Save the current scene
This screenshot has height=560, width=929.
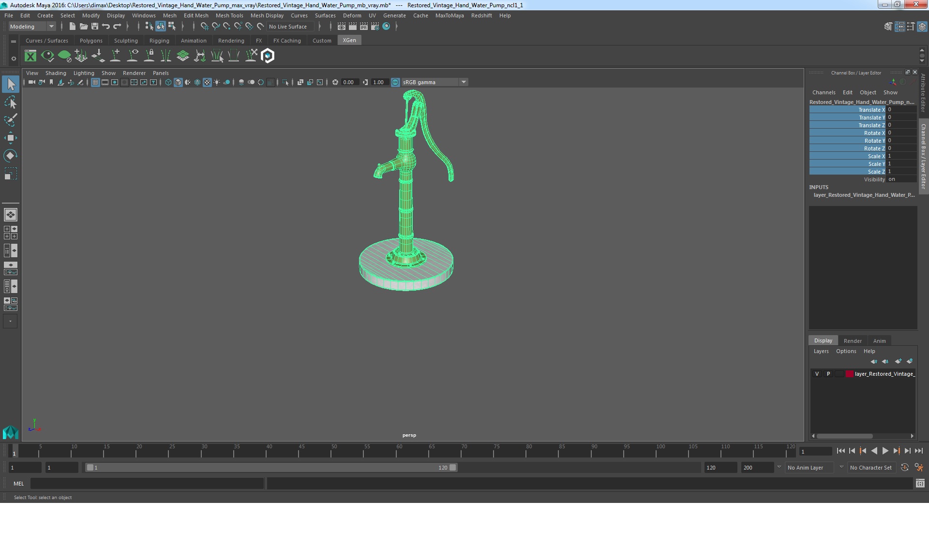pyautogui.click(x=95, y=26)
